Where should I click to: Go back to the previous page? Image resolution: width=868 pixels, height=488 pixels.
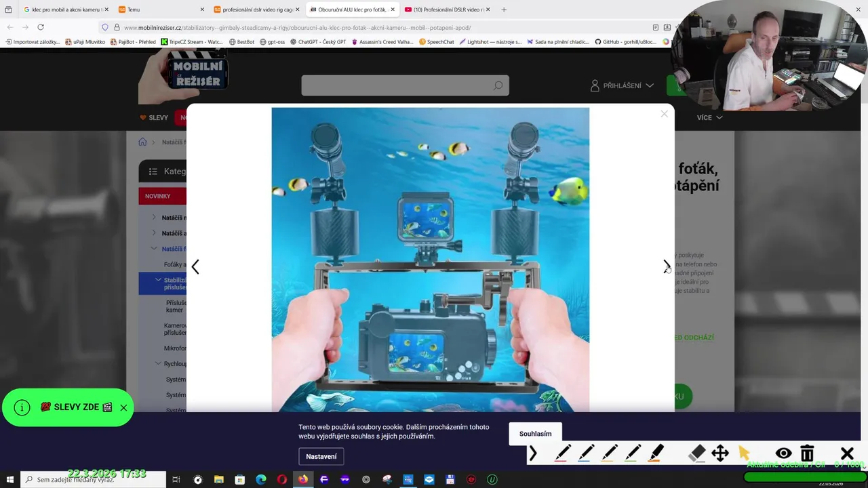(9, 27)
